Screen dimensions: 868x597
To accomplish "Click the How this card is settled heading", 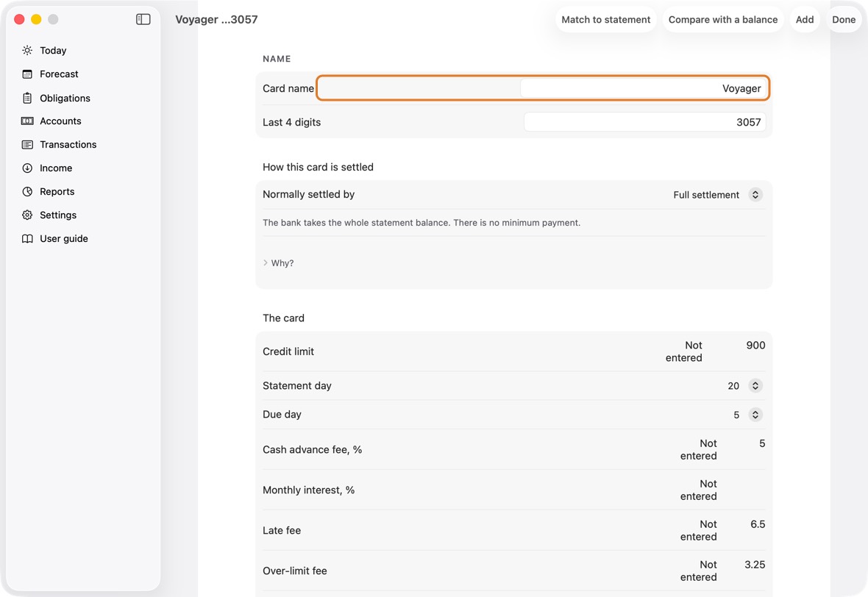I will coord(318,167).
